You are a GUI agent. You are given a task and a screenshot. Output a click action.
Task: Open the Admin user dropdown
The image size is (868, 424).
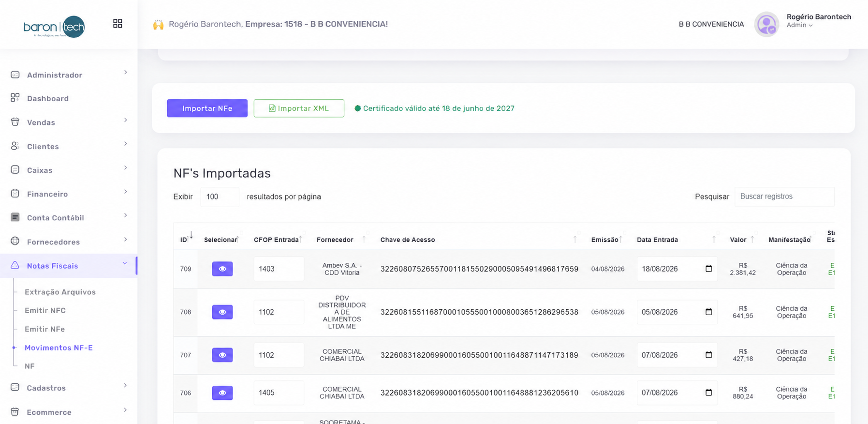[x=799, y=25]
